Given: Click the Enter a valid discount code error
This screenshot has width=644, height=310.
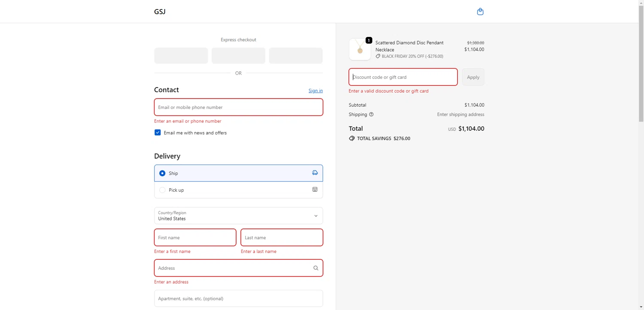Looking at the screenshot, I should (x=389, y=91).
